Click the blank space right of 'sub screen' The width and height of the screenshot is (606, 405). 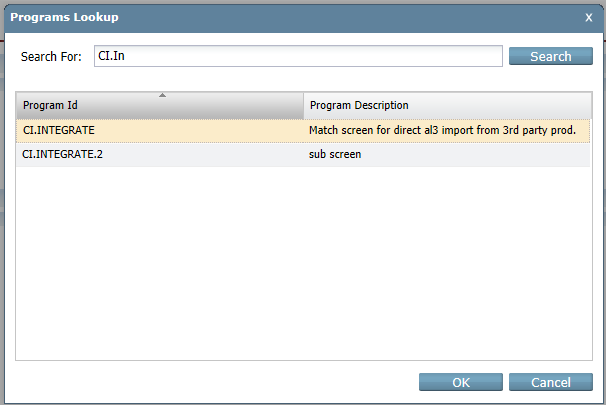pos(470,154)
